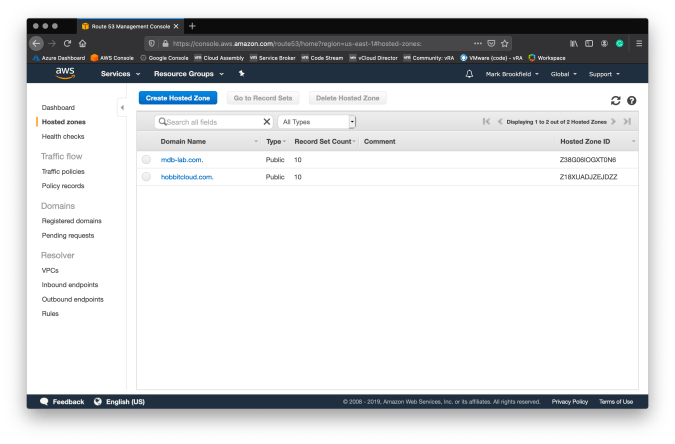Go to the last page of results
This screenshot has width=675, height=444.
(x=627, y=122)
